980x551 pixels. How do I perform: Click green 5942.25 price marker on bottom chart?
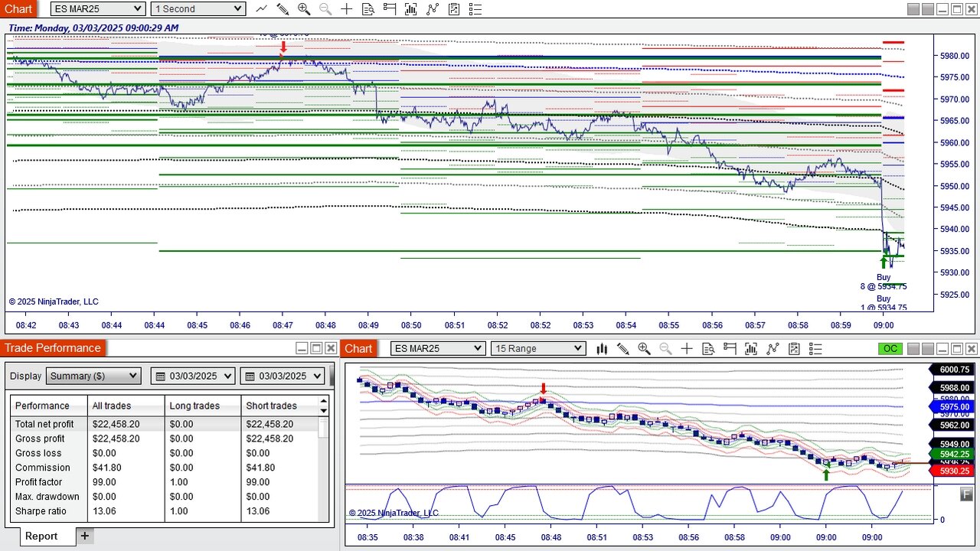[950, 454]
